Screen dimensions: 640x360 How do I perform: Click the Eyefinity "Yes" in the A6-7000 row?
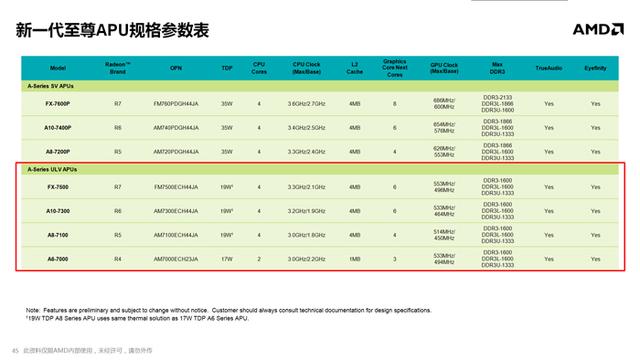coord(595,259)
